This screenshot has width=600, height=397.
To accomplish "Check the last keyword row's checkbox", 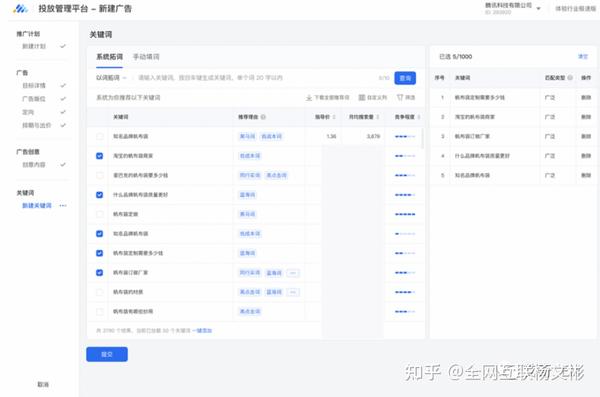I will (x=99, y=312).
